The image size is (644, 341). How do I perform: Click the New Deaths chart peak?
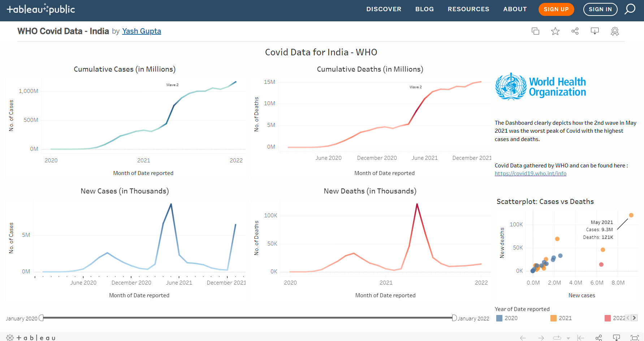417,204
